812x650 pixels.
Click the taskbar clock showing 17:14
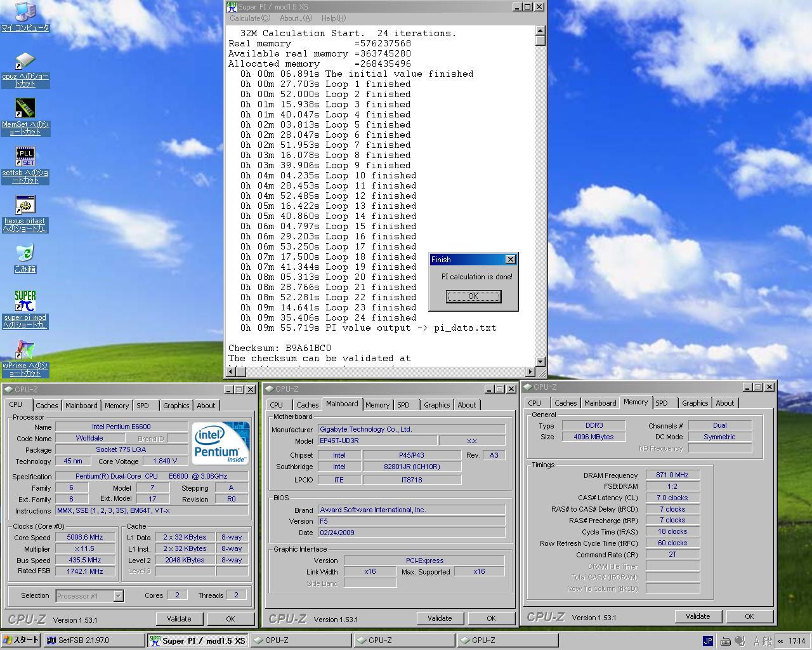pos(797,641)
